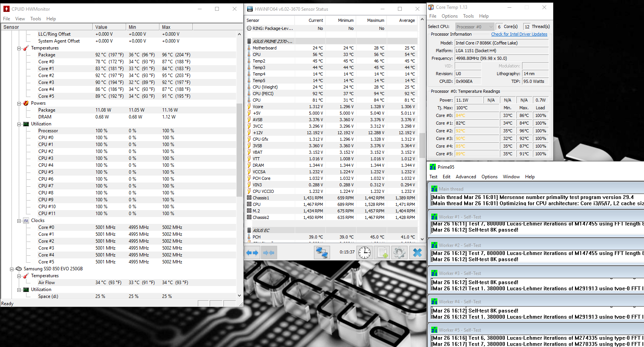
Task: Click HWiNFO vertical scrollbar up arrow
Action: [x=422, y=19]
